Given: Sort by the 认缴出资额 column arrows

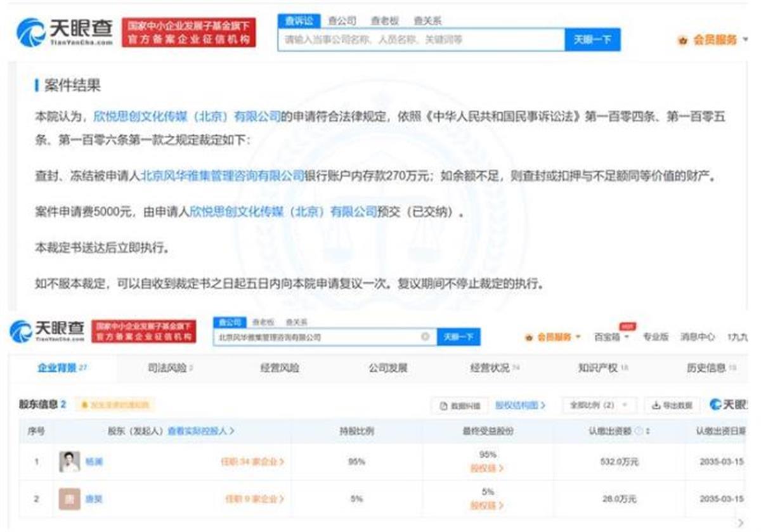Looking at the screenshot, I should point(648,431).
